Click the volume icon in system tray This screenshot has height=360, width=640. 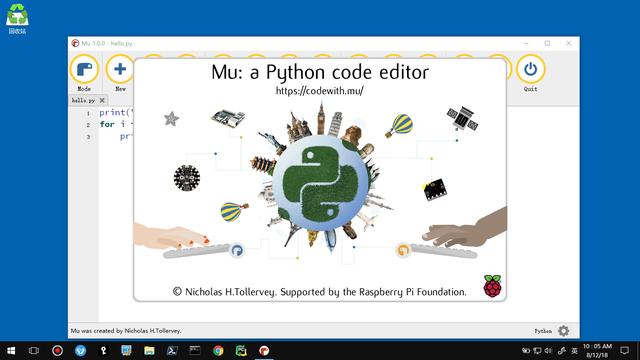coord(548,351)
